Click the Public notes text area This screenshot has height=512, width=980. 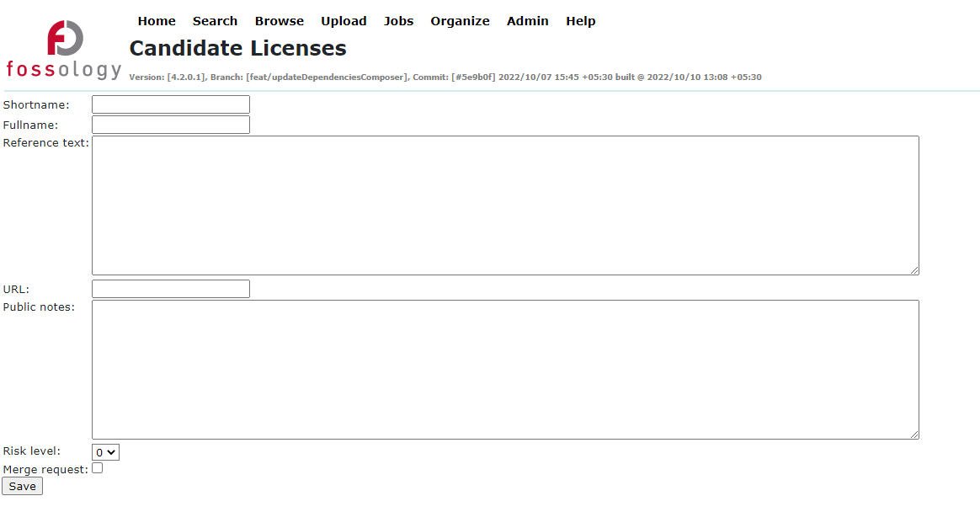point(503,369)
